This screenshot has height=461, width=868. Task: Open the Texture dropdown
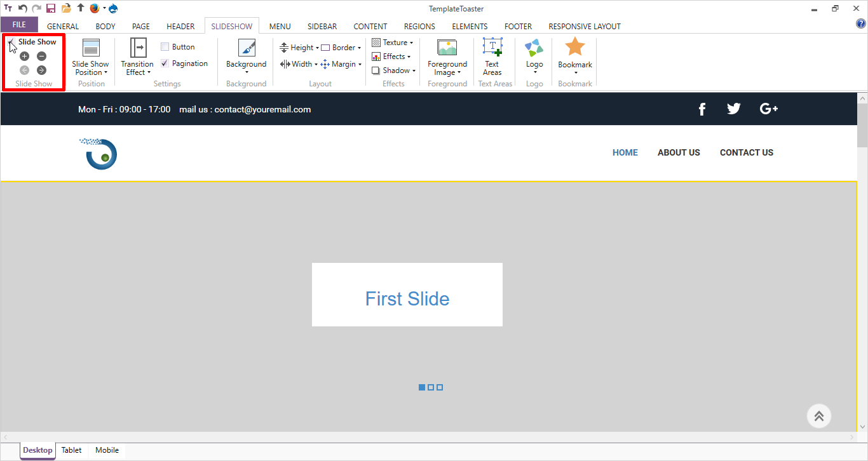pos(393,43)
